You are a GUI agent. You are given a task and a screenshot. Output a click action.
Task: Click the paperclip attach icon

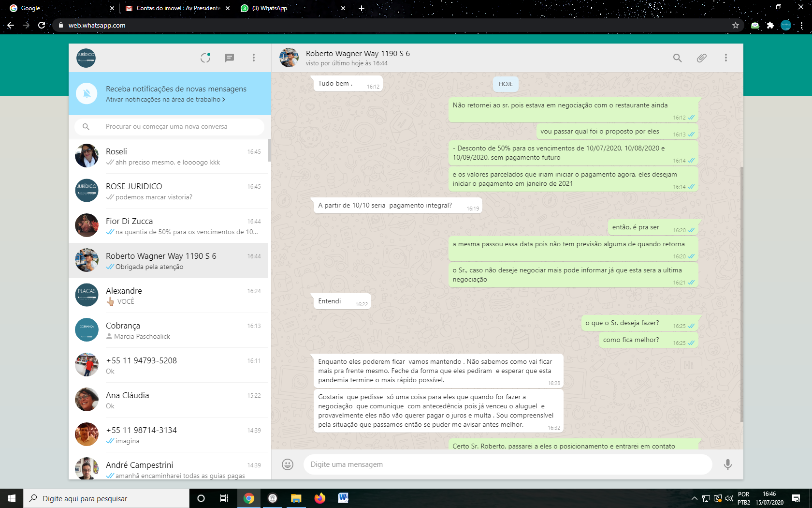tap(702, 58)
